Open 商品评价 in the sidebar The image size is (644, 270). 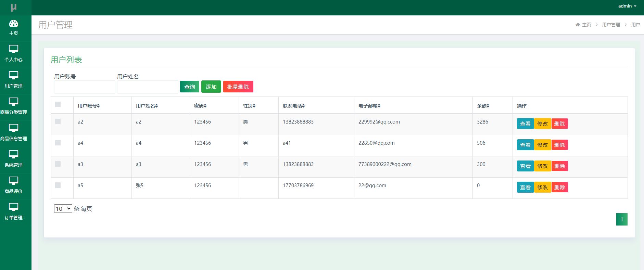[13, 186]
